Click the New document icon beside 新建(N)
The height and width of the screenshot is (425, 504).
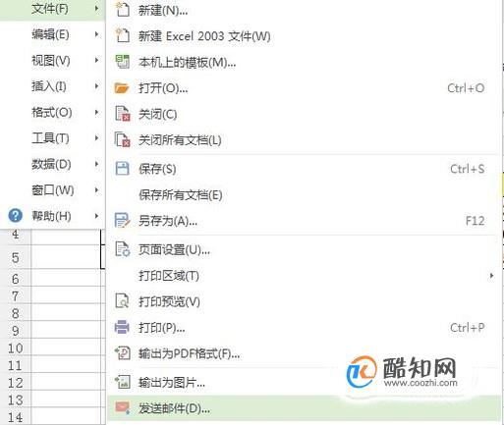[x=122, y=10]
